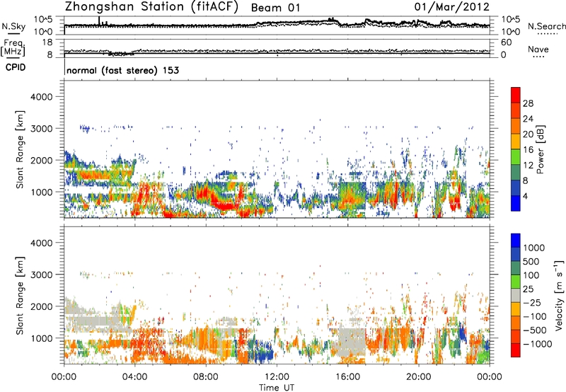Click the CPID label

tap(15, 67)
